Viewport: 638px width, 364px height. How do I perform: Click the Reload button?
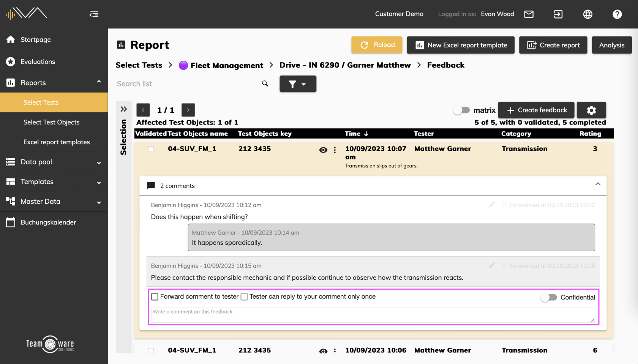[x=377, y=45]
